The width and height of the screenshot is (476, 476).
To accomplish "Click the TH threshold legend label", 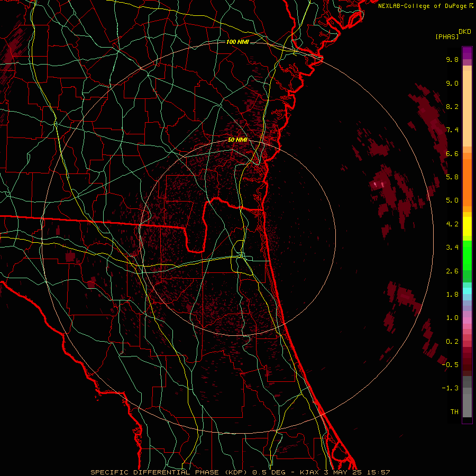I will 454,412.
